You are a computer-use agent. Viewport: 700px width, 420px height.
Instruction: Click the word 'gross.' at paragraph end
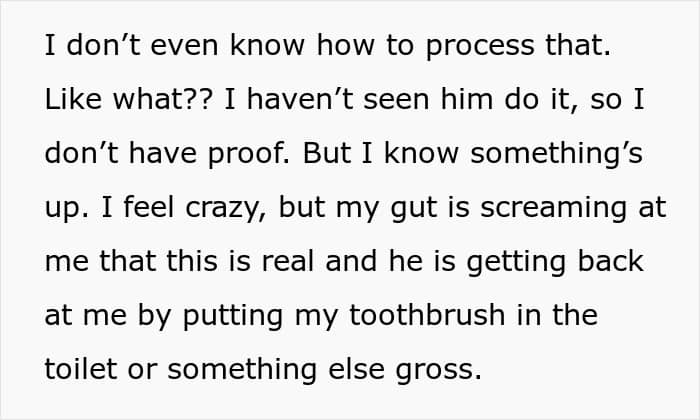(x=438, y=371)
